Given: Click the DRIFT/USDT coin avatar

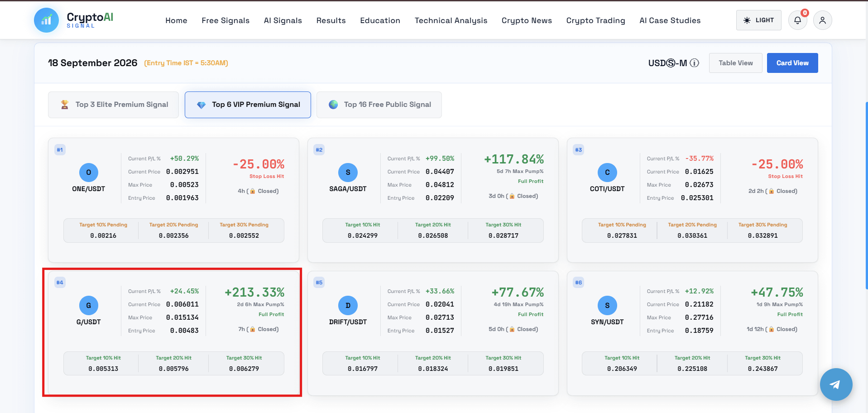Looking at the screenshot, I should [x=348, y=306].
